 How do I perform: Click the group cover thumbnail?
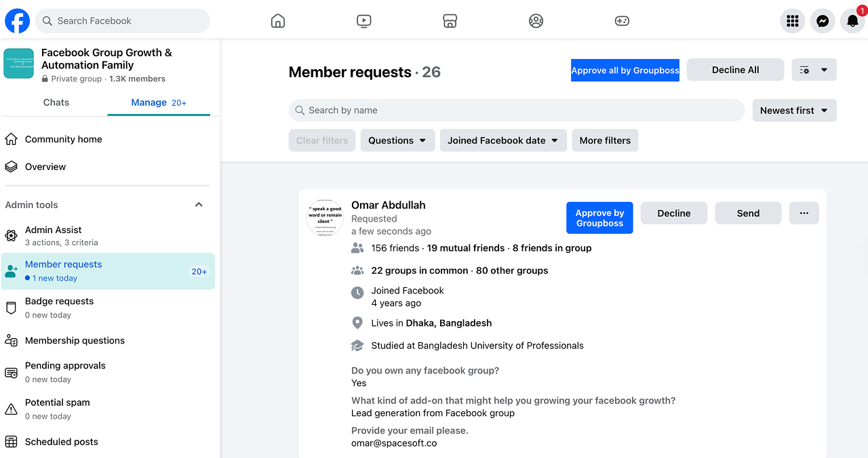coord(19,64)
